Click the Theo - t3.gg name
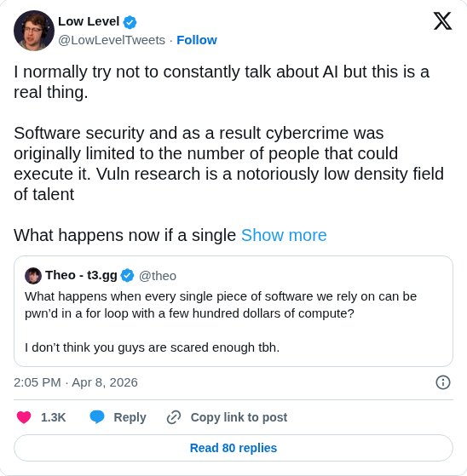Screen dimensions: 467x476 point(81,275)
